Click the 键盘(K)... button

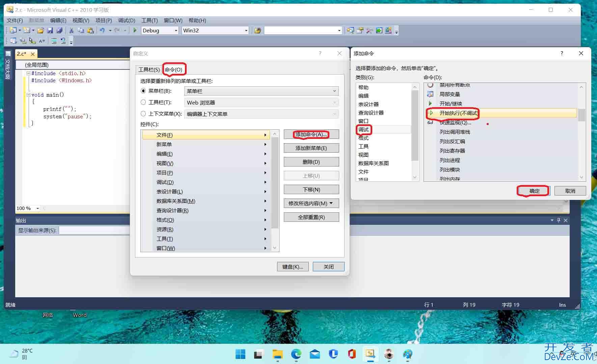(x=293, y=267)
